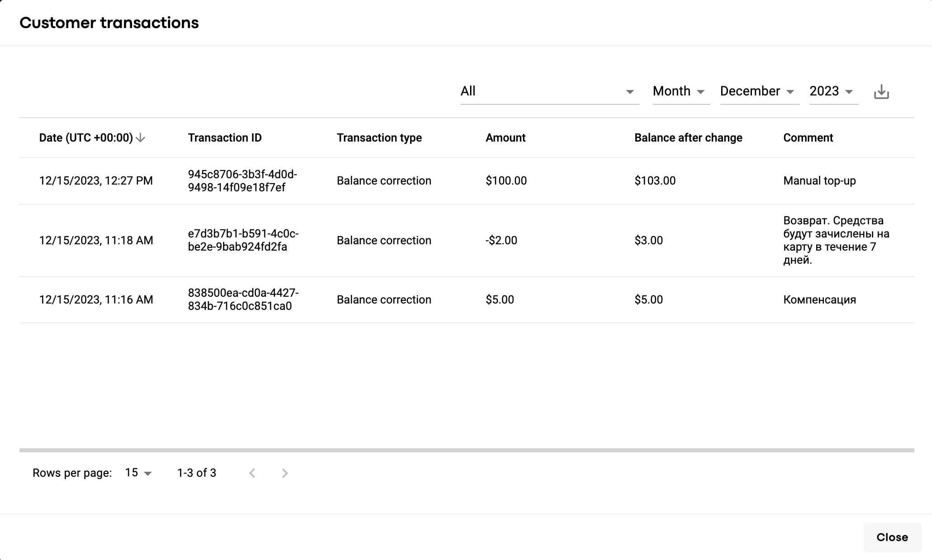Viewport: 932px width, 560px height.
Task: Download transactions using the export icon
Action: pyautogui.click(x=881, y=92)
